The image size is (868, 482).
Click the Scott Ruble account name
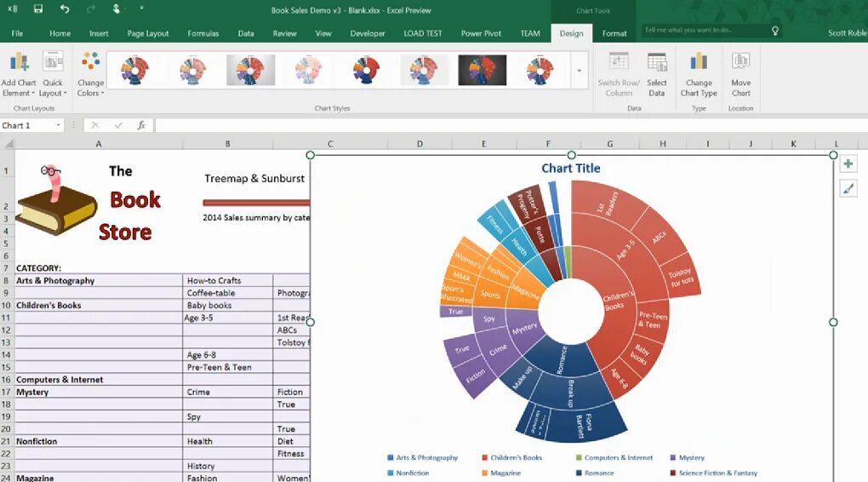click(848, 33)
